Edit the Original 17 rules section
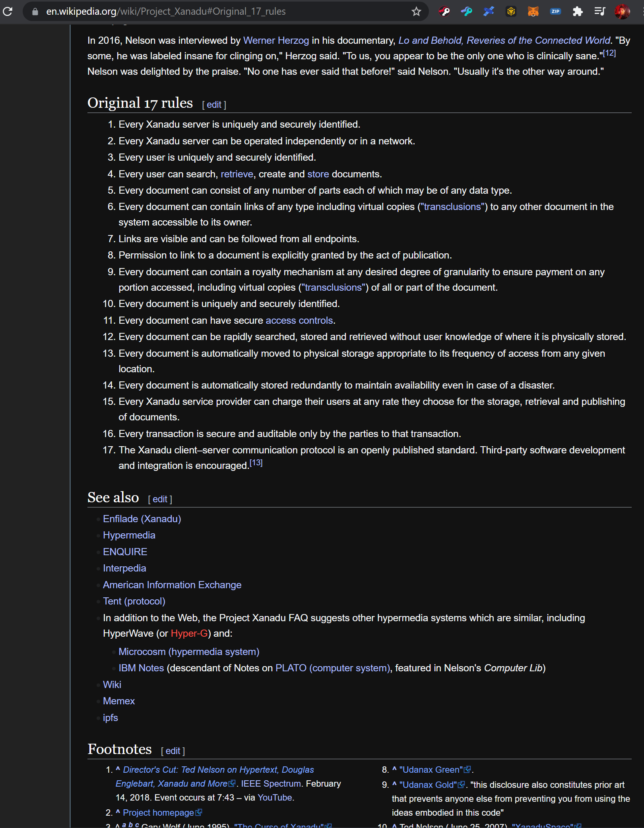 [x=214, y=105]
